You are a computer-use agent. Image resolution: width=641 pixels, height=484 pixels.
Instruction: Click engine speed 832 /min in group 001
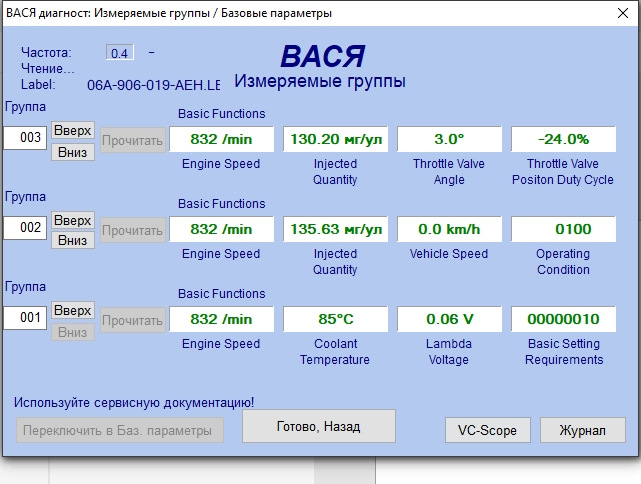pyautogui.click(x=222, y=319)
